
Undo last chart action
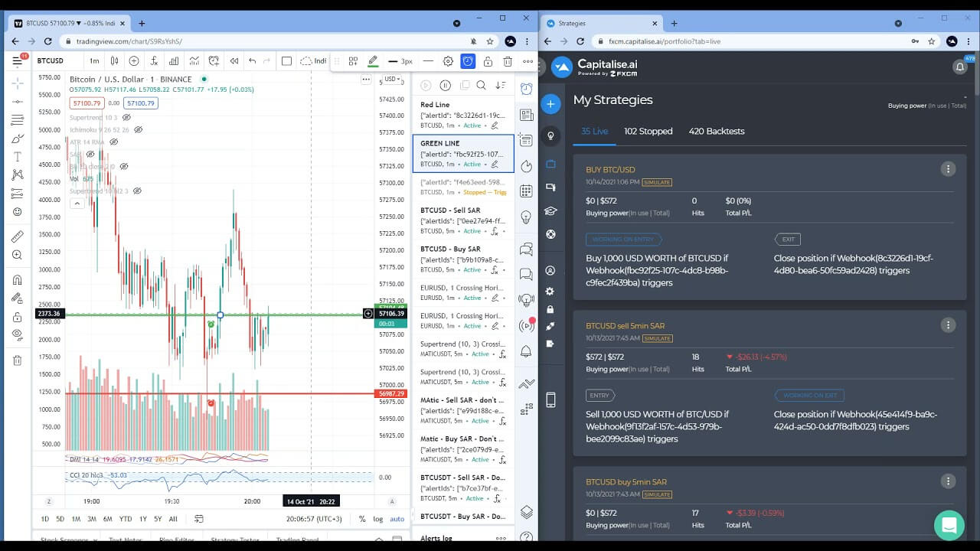252,61
